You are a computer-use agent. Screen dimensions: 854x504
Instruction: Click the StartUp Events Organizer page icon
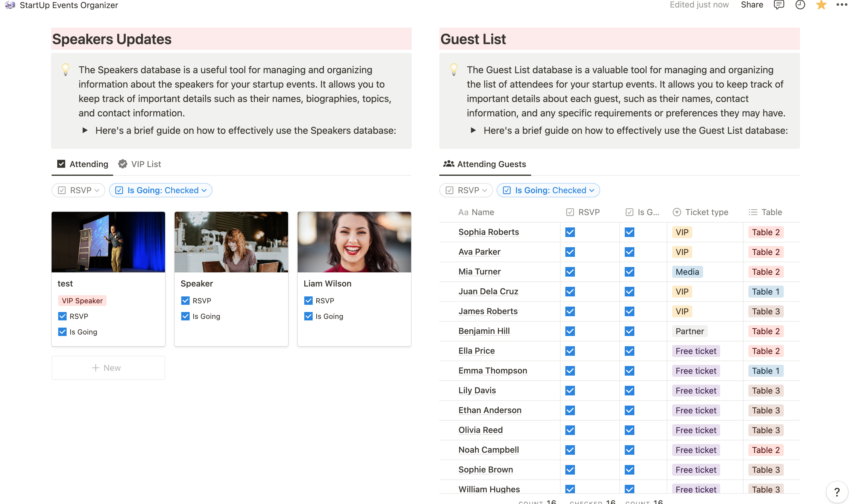[x=10, y=5]
